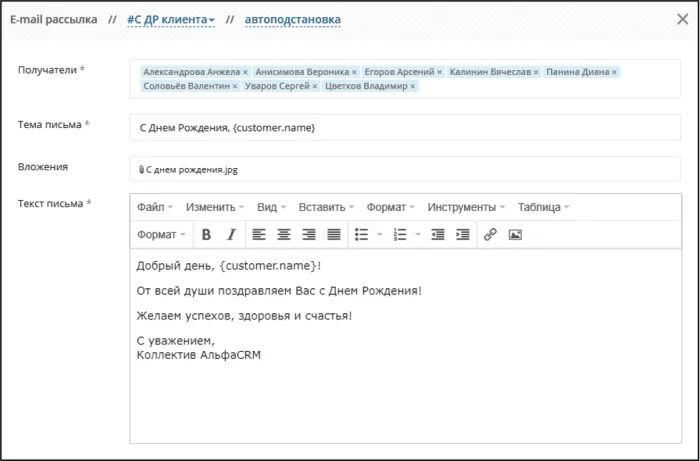Remove recipient Цветков Владимир
This screenshot has width=700, height=461.
click(x=412, y=86)
